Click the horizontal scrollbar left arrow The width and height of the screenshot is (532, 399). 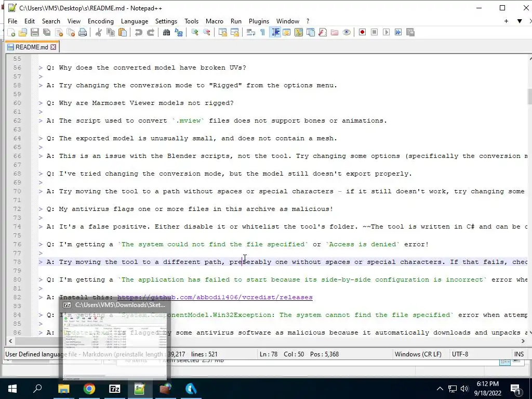(10, 341)
